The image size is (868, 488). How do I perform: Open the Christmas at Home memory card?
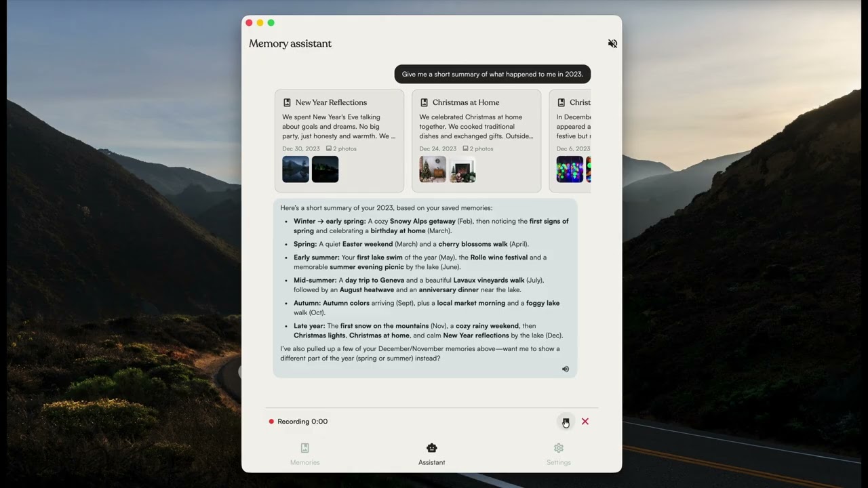click(x=476, y=141)
